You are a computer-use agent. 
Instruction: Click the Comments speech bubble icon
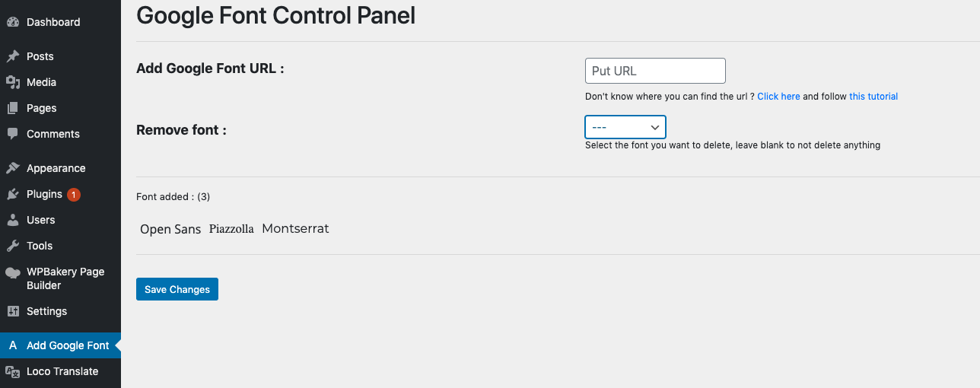(x=12, y=134)
